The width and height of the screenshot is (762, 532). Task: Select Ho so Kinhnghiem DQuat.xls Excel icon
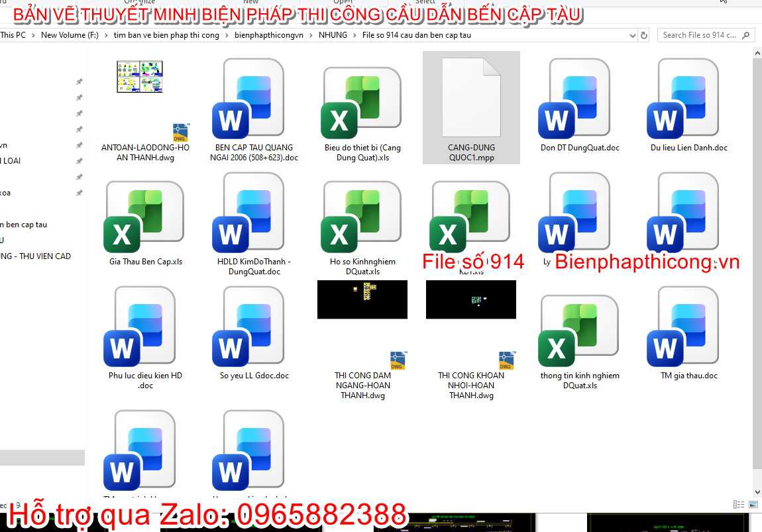pyautogui.click(x=361, y=217)
